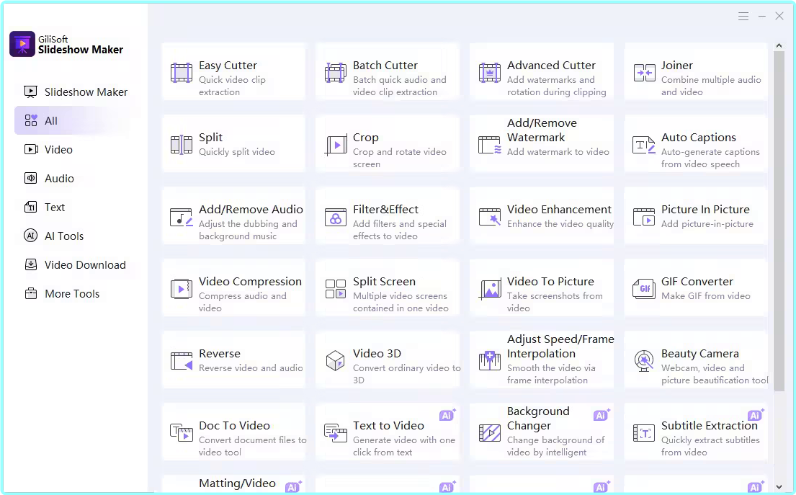Click the Add/Remove Watermark icon
Screen dimensions: 796x495
pos(489,145)
